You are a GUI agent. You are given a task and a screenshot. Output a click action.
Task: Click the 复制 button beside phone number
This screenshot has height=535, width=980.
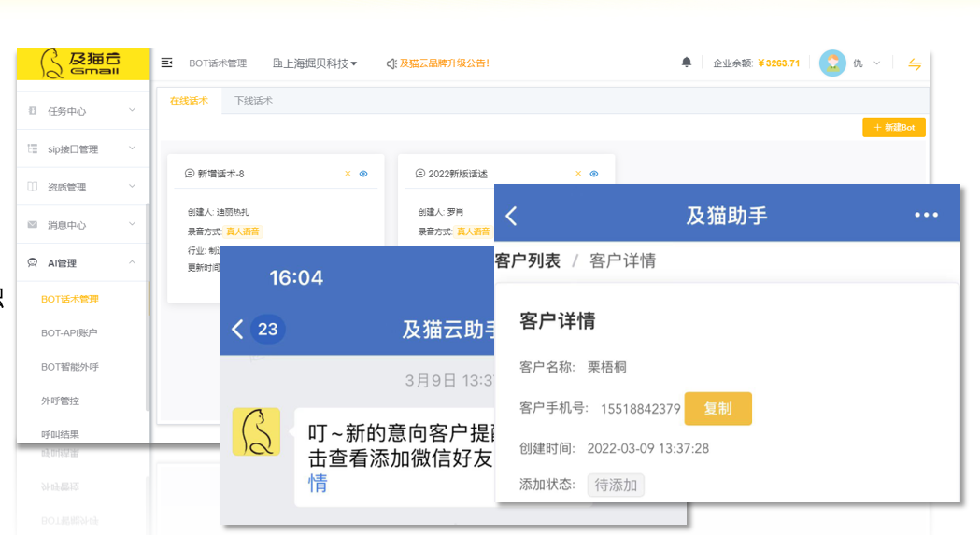717,409
